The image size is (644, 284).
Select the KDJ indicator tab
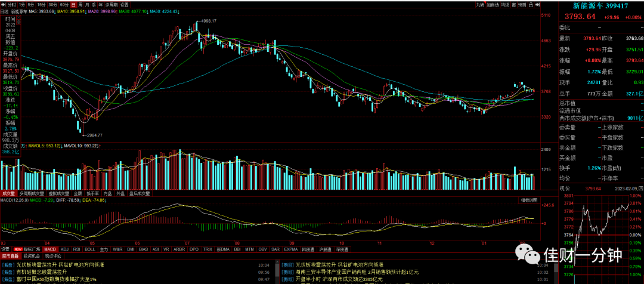click(x=65, y=249)
